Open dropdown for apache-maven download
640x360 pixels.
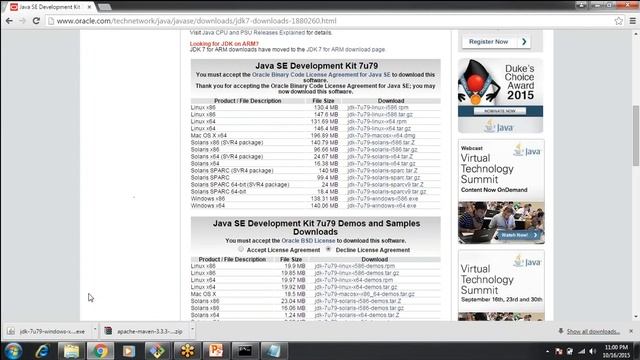click(192, 329)
